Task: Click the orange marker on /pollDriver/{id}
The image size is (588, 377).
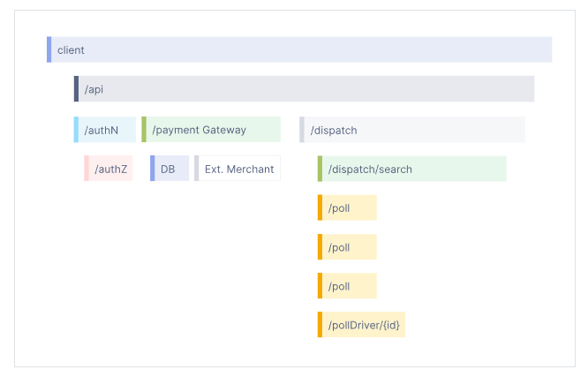Action: (x=320, y=325)
